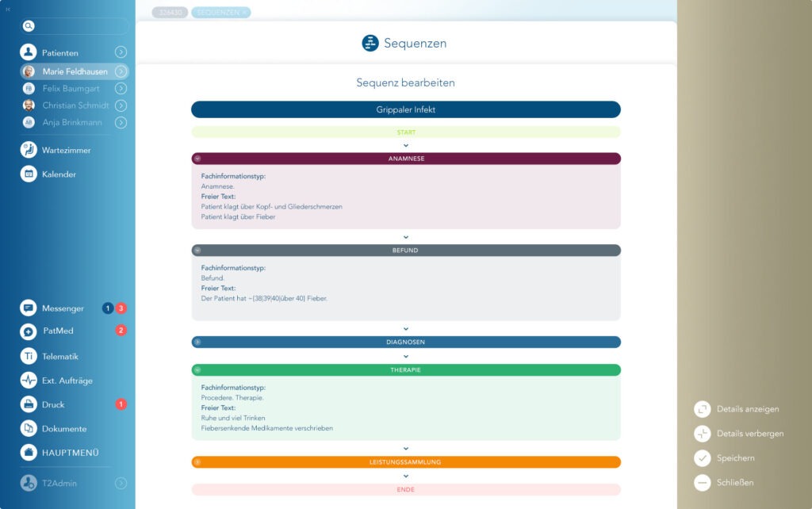Screen dimensions: 812x509
Task: Go to HAUPTMENÜ home icon
Action: (x=29, y=453)
